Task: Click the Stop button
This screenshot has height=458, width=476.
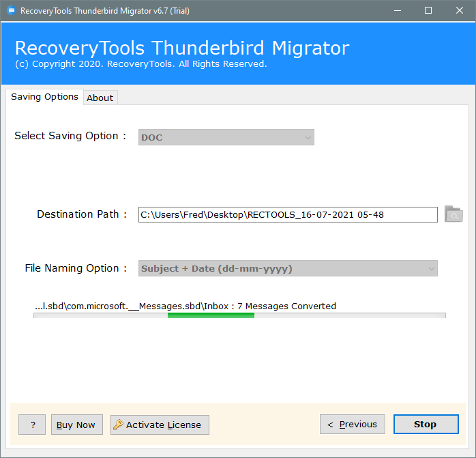Action: coord(426,425)
